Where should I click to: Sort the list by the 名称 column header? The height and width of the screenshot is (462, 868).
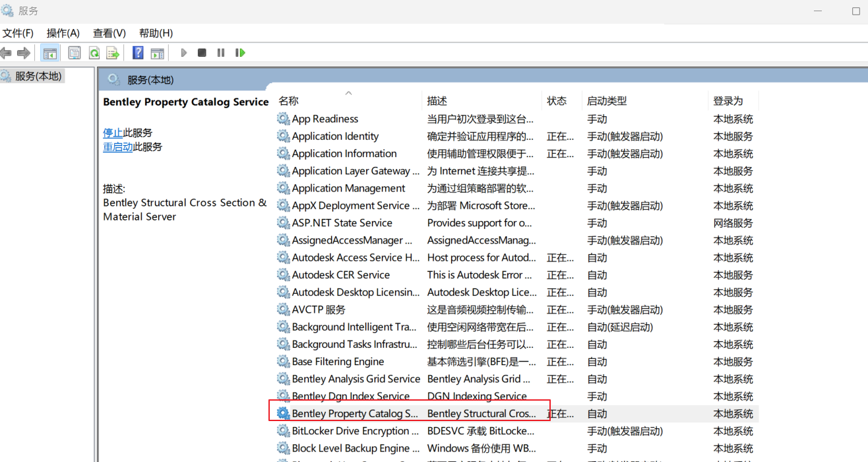point(289,101)
